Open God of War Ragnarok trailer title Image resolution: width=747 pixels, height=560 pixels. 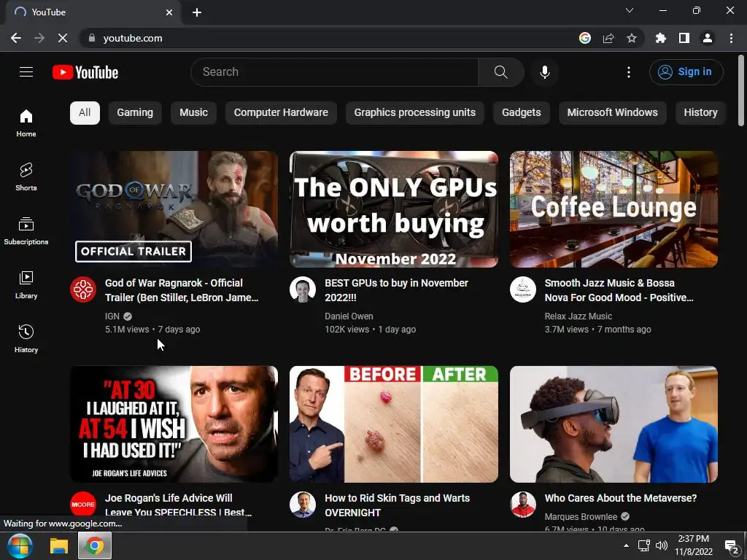click(182, 290)
